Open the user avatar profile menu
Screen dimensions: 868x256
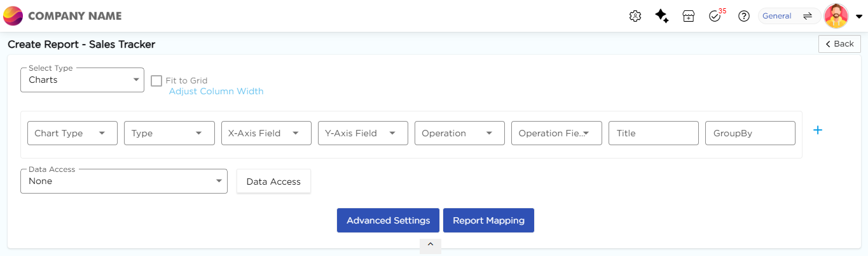[x=837, y=17]
